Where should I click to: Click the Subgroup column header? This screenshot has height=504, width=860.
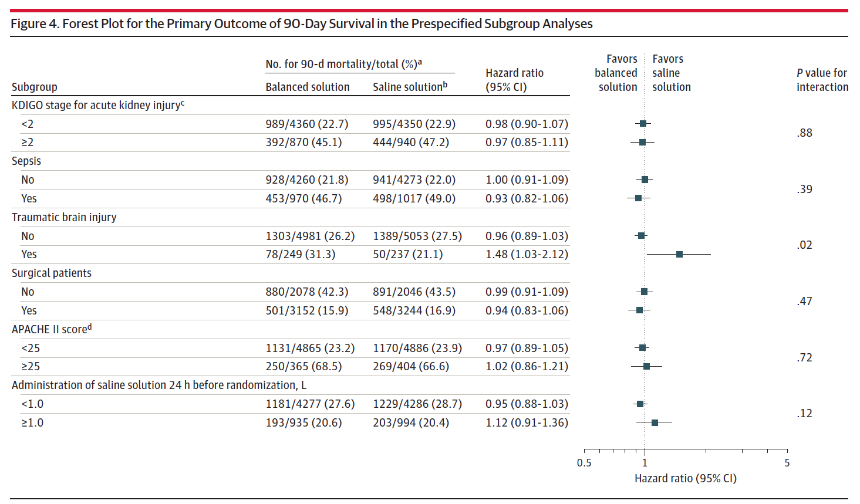click(35, 87)
